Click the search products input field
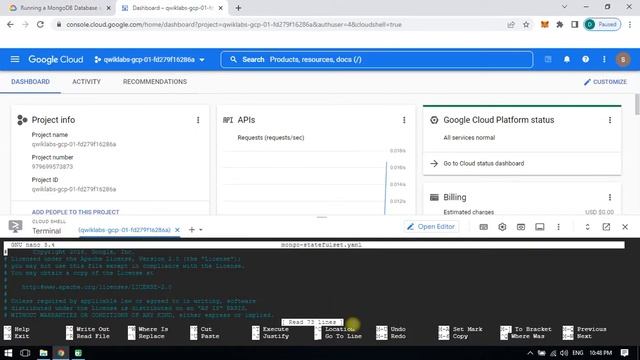The height and width of the screenshot is (360, 640). point(377,60)
